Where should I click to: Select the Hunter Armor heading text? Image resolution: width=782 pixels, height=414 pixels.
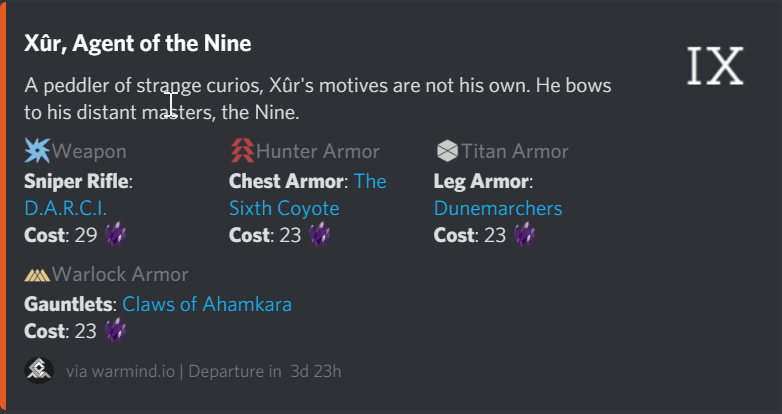coord(318,152)
